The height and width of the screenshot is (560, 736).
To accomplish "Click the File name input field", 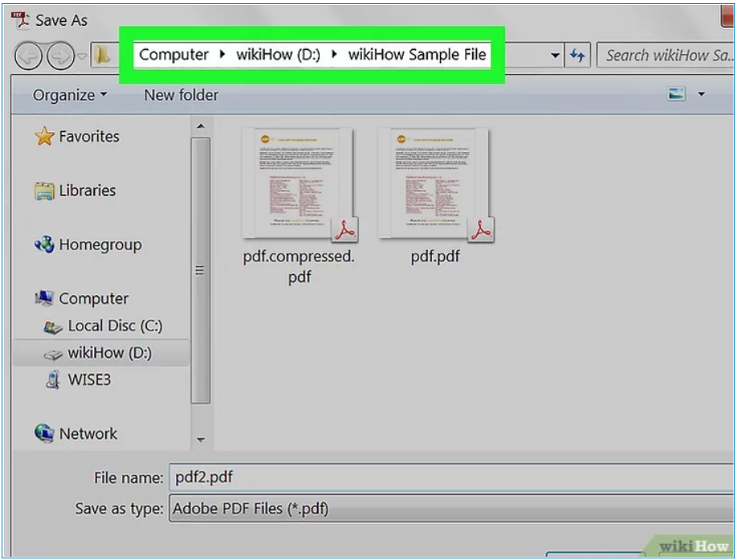I will (451, 477).
